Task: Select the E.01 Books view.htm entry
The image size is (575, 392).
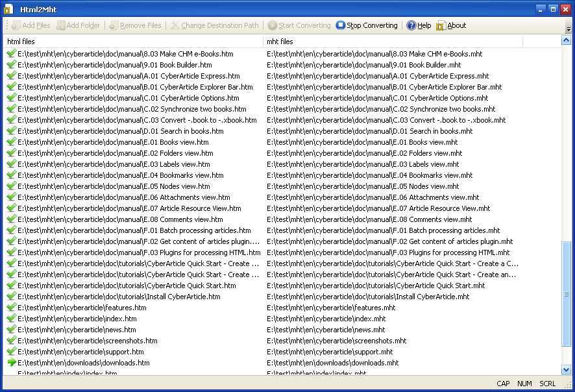Action: pyautogui.click(x=113, y=142)
